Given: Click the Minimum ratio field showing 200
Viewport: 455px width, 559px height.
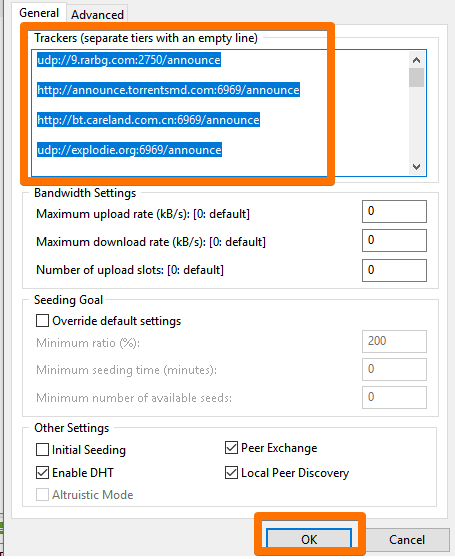Looking at the screenshot, I should (x=394, y=341).
